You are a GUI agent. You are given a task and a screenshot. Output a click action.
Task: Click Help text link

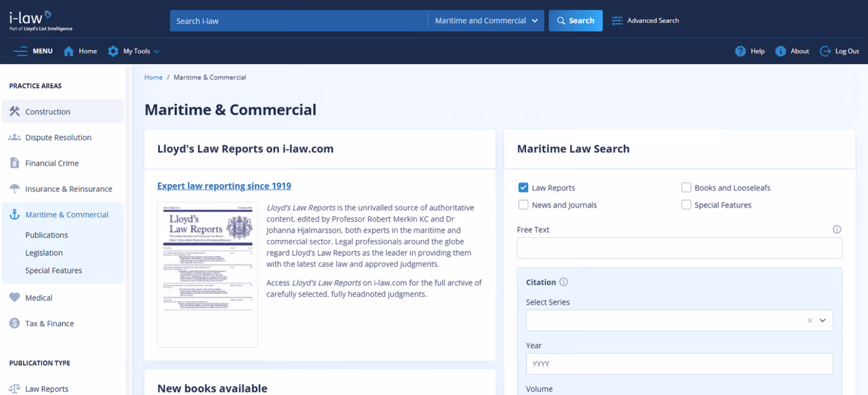click(758, 51)
